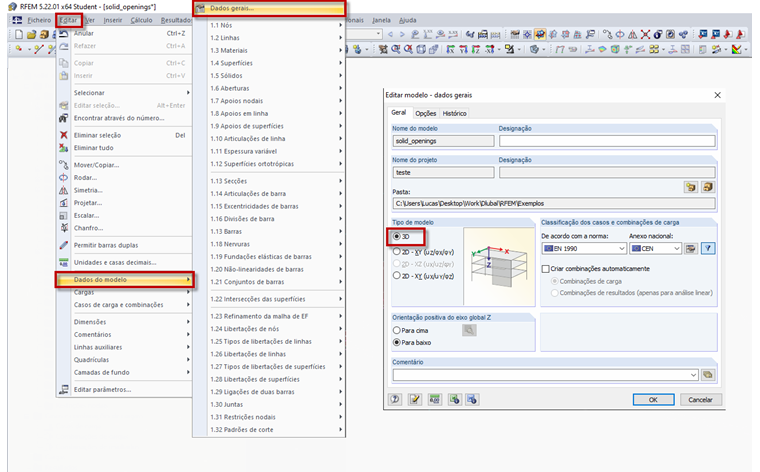Viewport: 760px width, 472px height.
Task: Choose Dados do modelo in the Editar menu
Action: tap(125, 280)
